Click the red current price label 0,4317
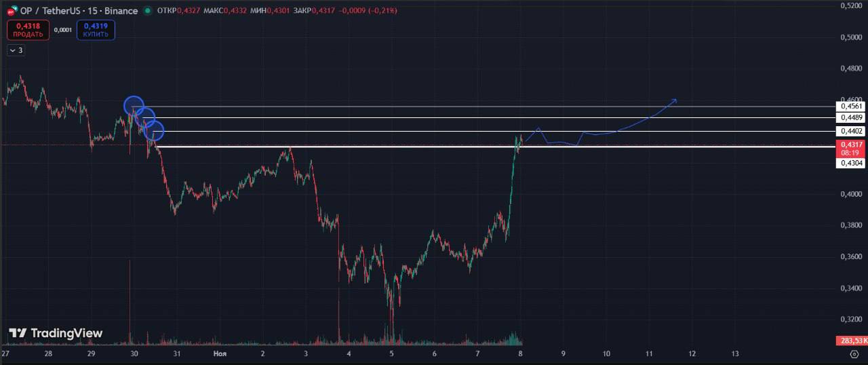Screen dimensions: 868x365 pos(852,145)
